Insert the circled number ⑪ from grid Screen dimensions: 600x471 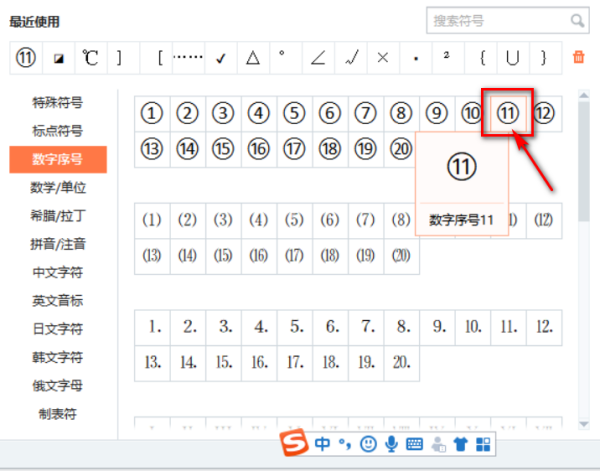point(508,113)
